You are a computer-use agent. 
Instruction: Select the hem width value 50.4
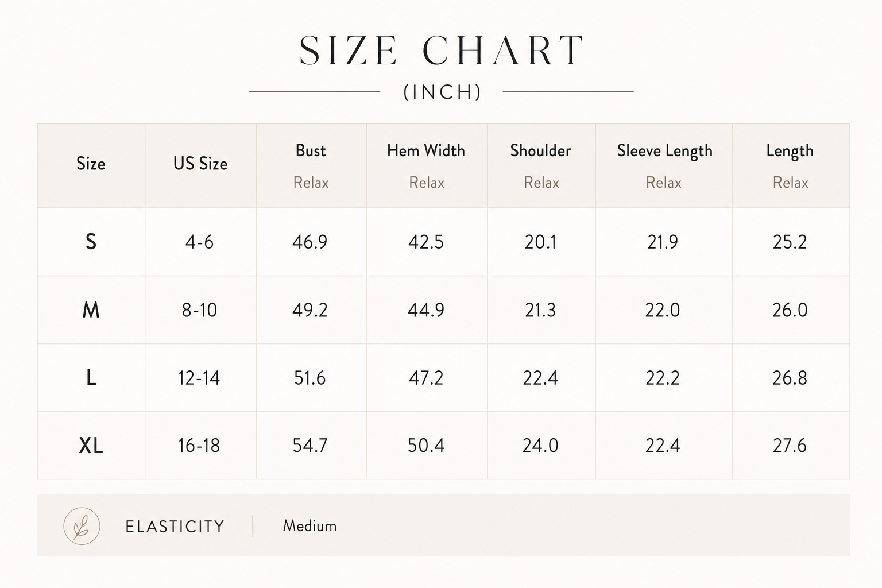pos(426,446)
